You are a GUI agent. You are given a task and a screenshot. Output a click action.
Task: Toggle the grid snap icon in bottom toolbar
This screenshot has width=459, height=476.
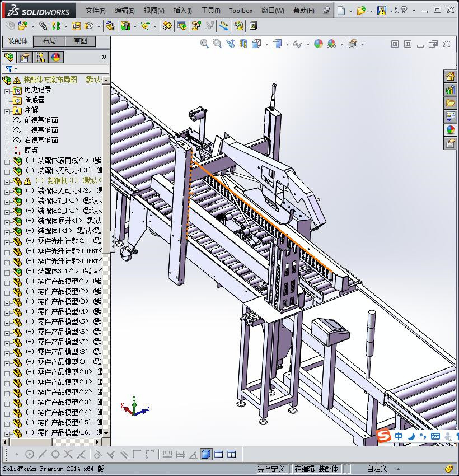(180, 454)
